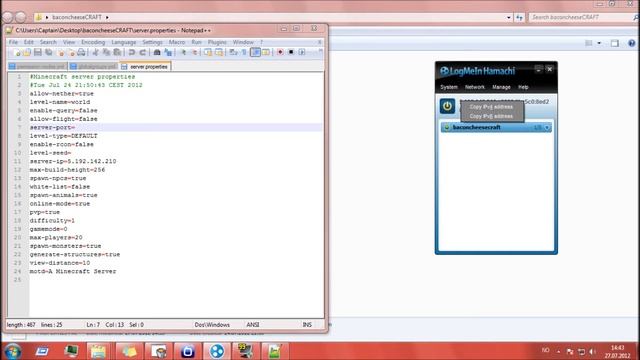Click baconcheeseCRAFT breadcrumb in Explorer
The image size is (640, 360).
click(x=77, y=17)
